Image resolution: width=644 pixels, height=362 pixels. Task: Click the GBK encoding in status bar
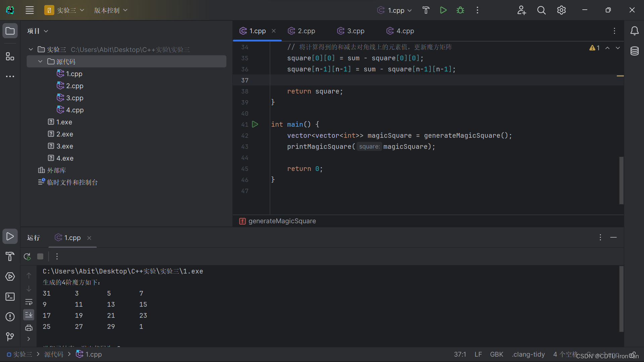(496, 354)
